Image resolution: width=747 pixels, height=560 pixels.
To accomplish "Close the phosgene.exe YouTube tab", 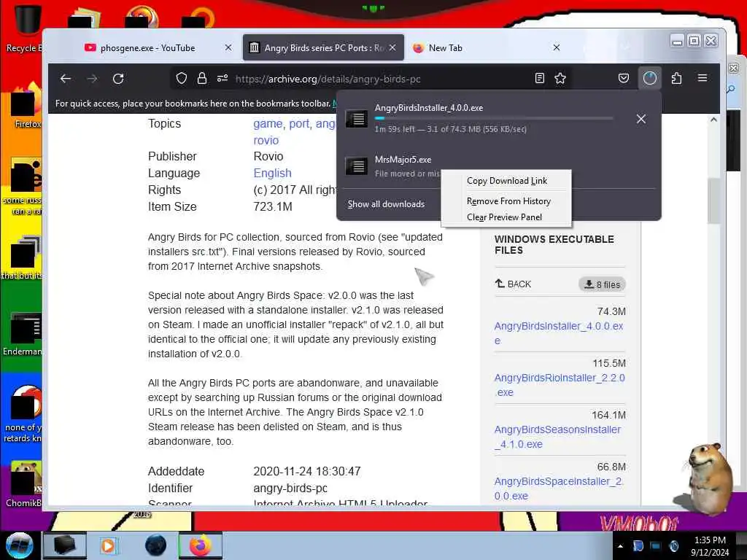I will click(228, 47).
